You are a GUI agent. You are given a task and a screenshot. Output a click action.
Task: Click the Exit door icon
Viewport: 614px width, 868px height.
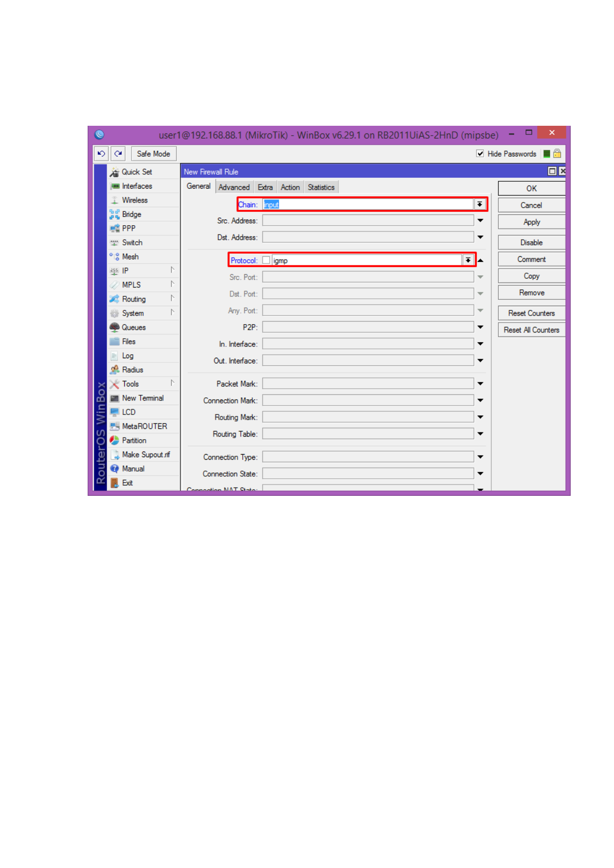point(114,483)
